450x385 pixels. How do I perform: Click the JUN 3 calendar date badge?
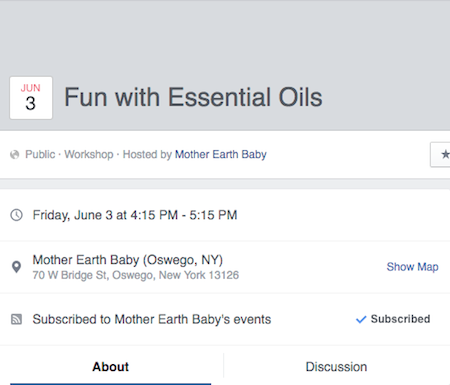[31, 98]
